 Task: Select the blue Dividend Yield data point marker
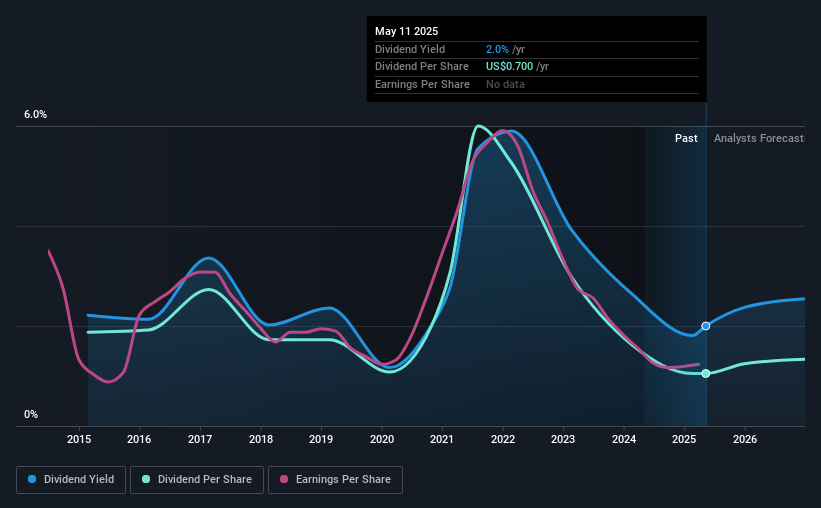pyautogui.click(x=706, y=326)
